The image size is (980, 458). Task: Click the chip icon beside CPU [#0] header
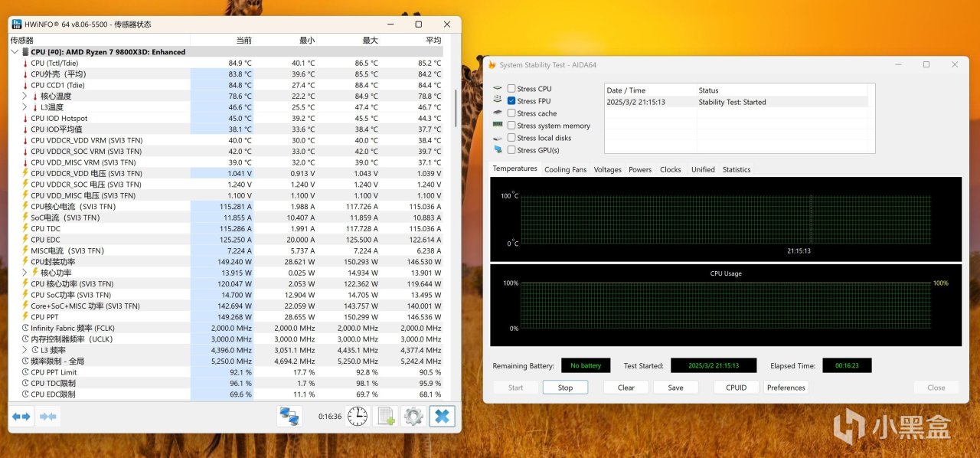pyautogui.click(x=25, y=52)
